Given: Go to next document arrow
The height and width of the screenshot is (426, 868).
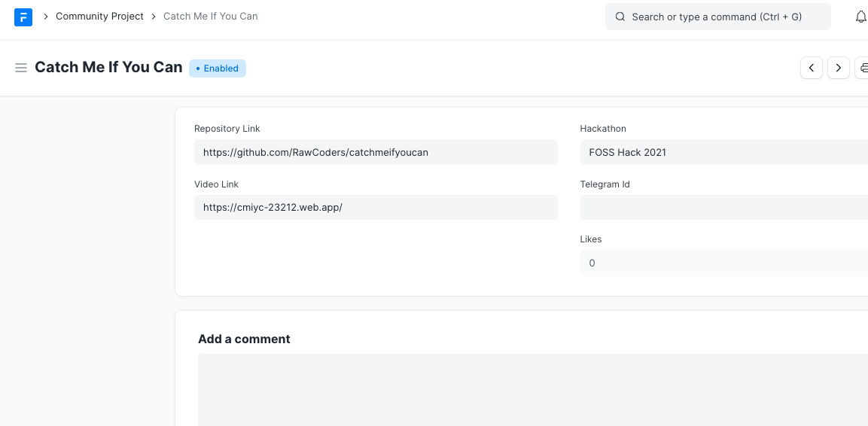Looking at the screenshot, I should point(839,68).
